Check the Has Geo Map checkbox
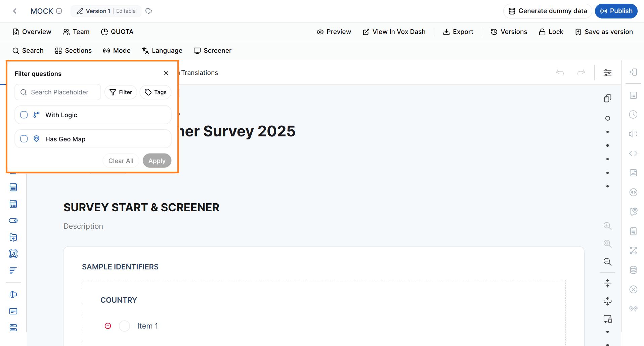Viewport: 644px width, 346px height. pos(24,139)
